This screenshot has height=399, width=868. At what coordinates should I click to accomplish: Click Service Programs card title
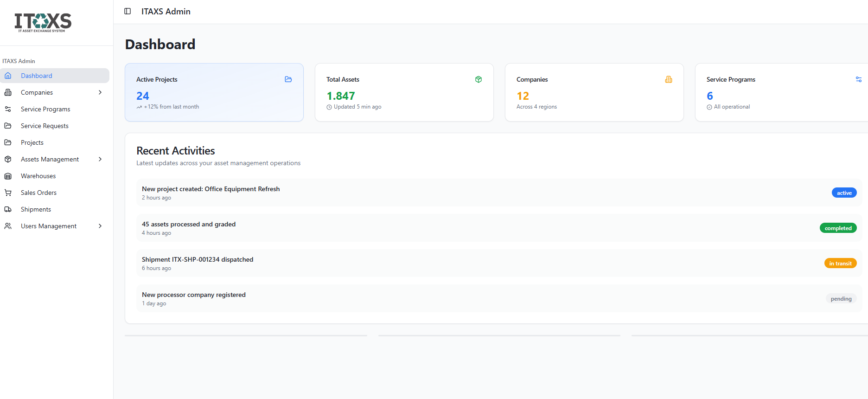pyautogui.click(x=731, y=79)
